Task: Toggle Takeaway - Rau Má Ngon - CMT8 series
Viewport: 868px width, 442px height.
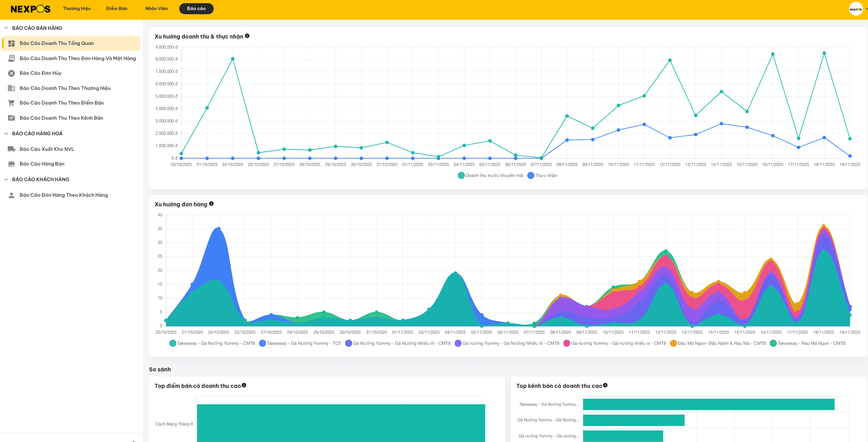Action: tap(808, 343)
